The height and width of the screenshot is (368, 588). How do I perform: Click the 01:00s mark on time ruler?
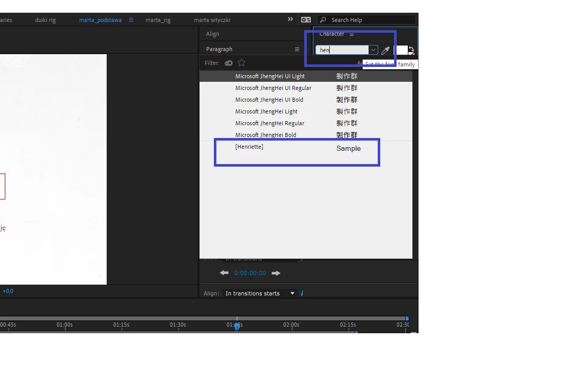(x=64, y=325)
